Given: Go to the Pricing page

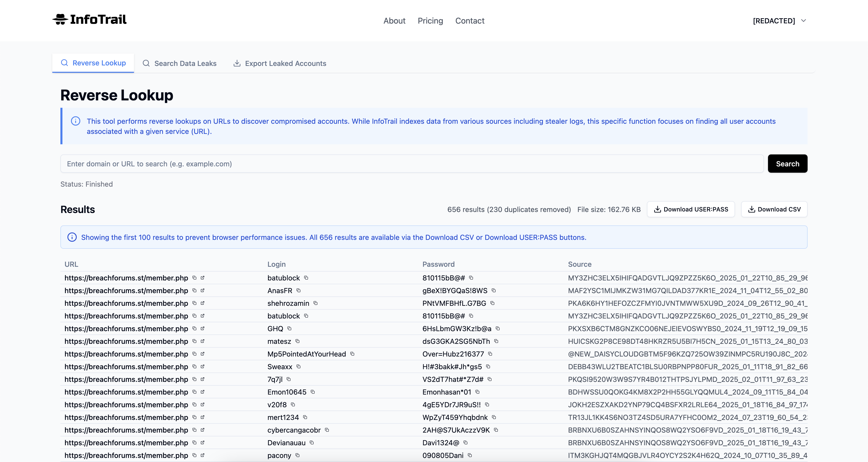Looking at the screenshot, I should 430,21.
